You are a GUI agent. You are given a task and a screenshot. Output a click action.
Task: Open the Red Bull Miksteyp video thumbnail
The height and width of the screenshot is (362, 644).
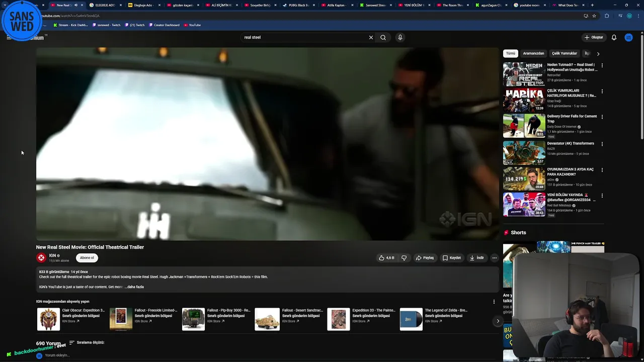(x=524, y=204)
